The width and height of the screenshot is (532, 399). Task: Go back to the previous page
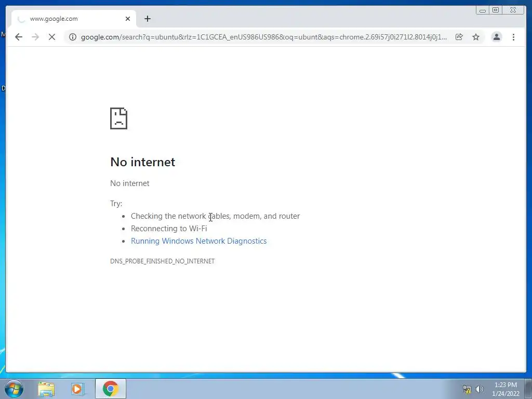click(x=19, y=37)
